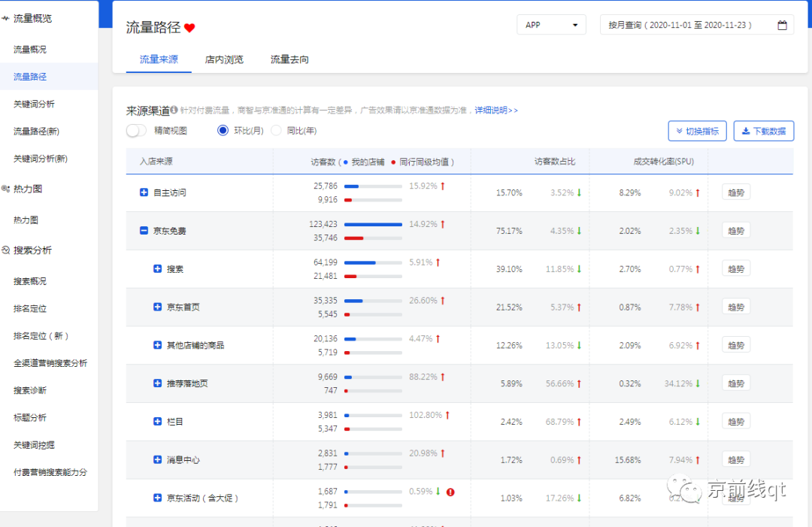Open 关键词挖掘 in the sidebar

(34, 445)
